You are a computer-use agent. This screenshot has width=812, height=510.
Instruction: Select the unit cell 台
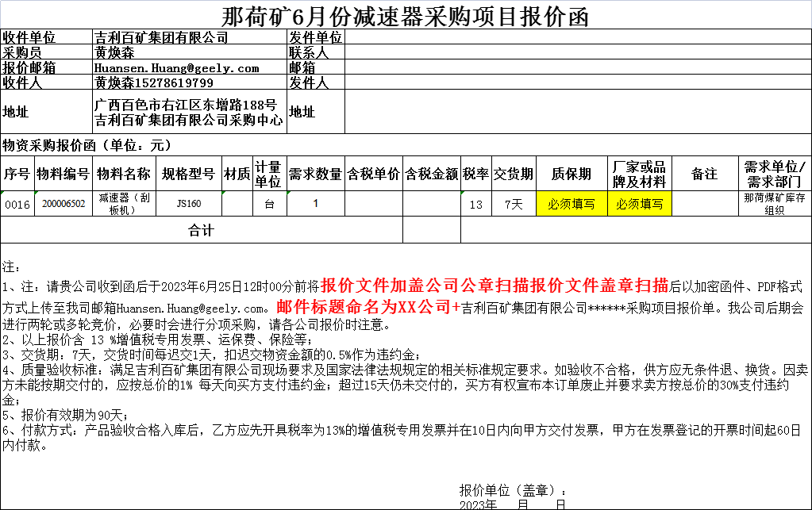click(269, 204)
